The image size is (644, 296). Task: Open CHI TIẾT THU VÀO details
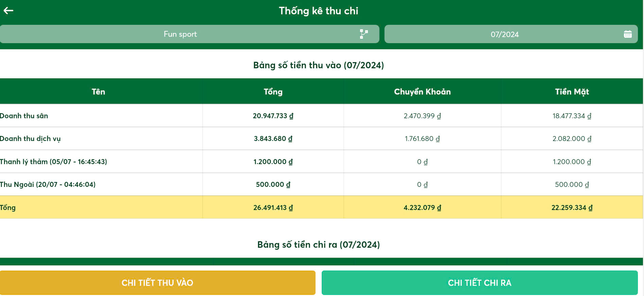157,283
